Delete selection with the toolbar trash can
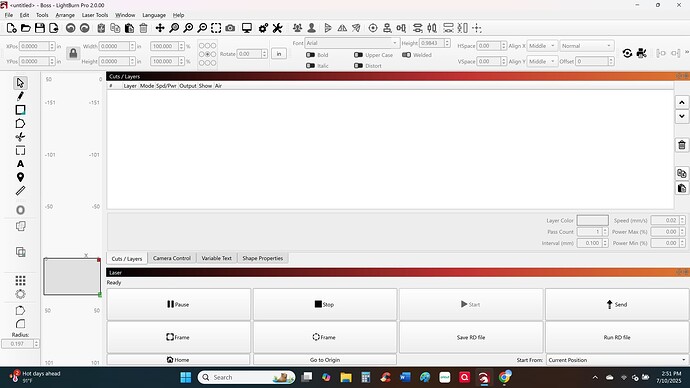 pyautogui.click(x=143, y=28)
